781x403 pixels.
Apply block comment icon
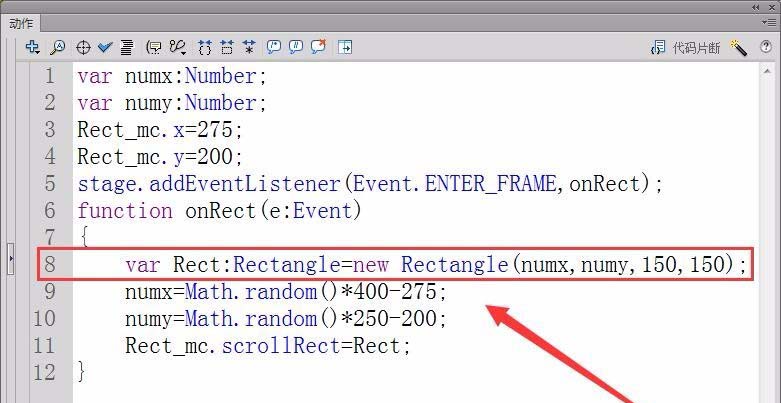coord(273,47)
